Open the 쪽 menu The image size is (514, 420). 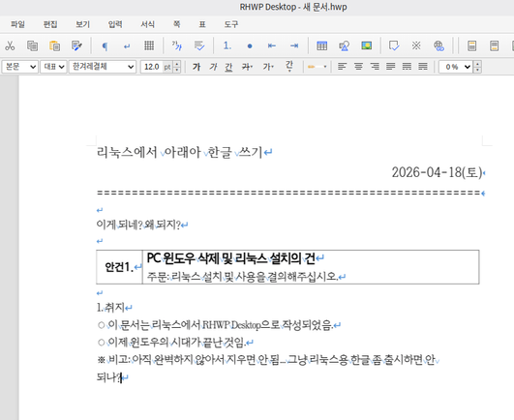tap(177, 24)
